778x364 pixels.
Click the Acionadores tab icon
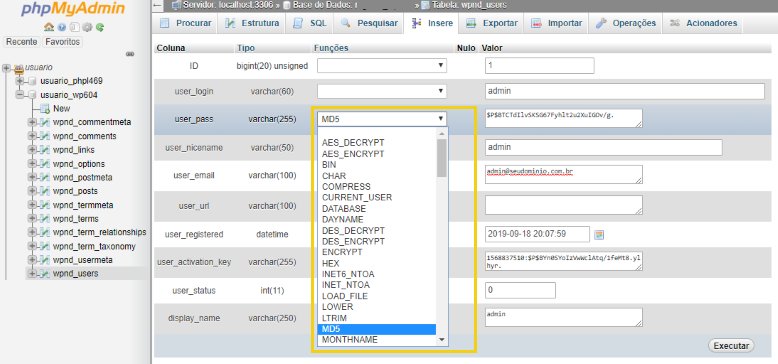point(674,23)
